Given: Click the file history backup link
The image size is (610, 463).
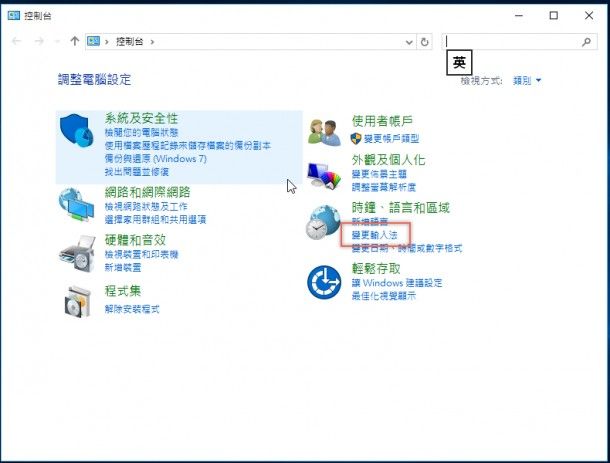Looking at the screenshot, I should coord(188,146).
